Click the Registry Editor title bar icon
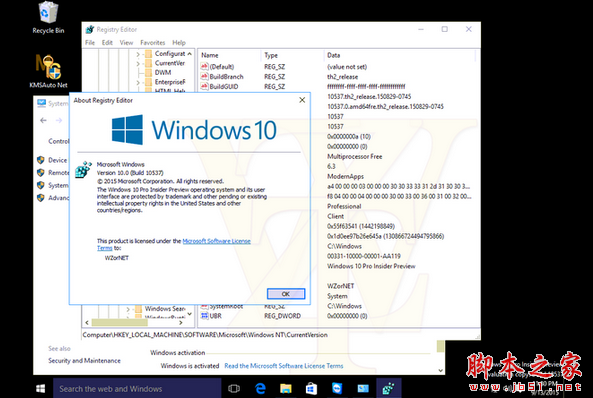This screenshot has height=398, width=593. pyautogui.click(x=90, y=30)
